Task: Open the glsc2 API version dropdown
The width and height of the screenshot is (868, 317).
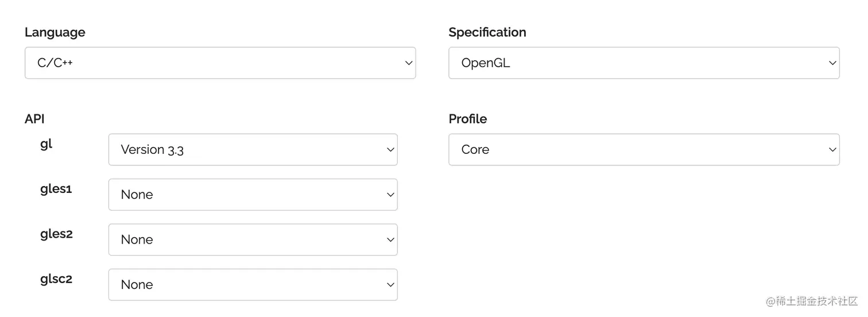Action: [253, 285]
